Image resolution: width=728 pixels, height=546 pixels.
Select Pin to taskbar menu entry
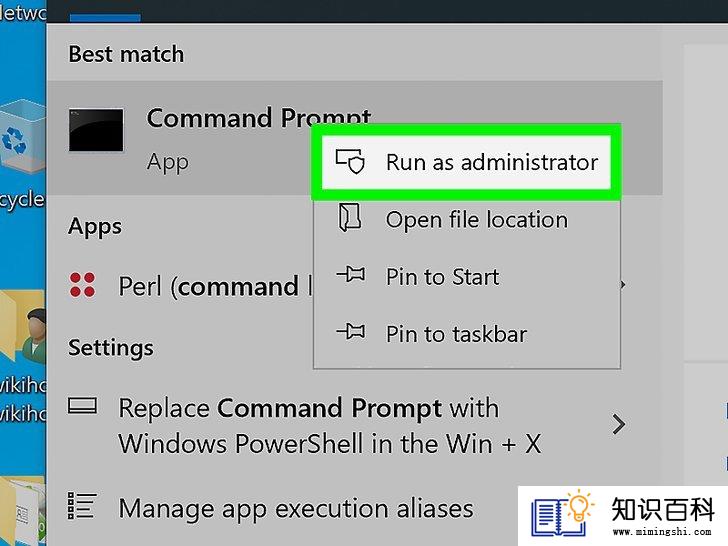coord(467,334)
